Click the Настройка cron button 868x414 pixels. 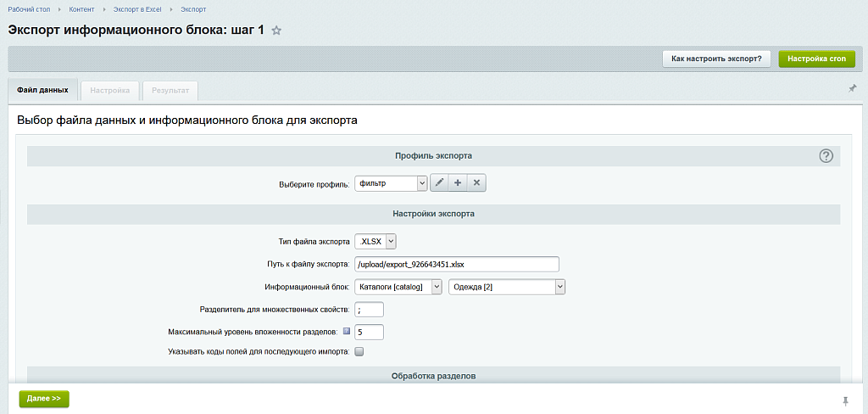[x=816, y=59]
